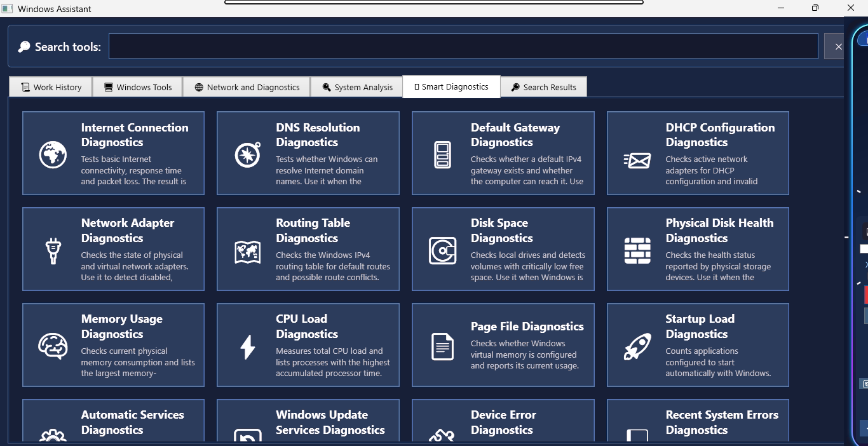
Task: Start Default Gateway Diagnostics by its title
Action: pyautogui.click(x=515, y=135)
